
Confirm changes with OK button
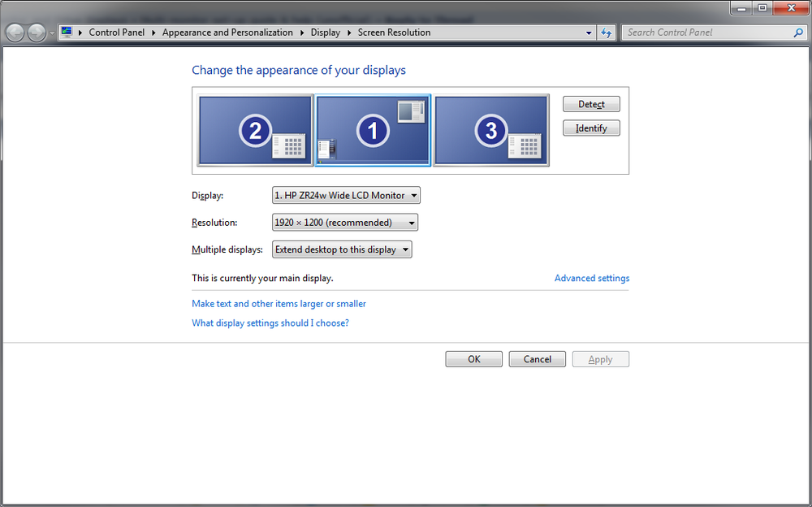pos(474,359)
